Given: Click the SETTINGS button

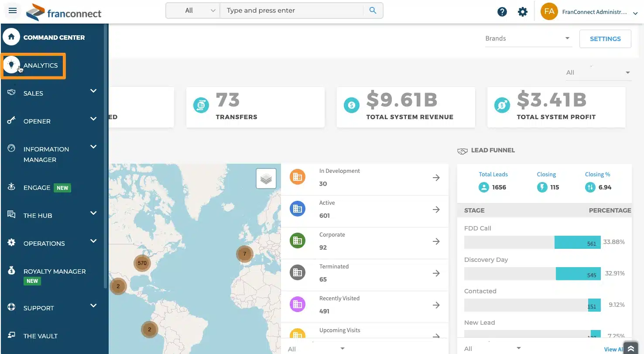Looking at the screenshot, I should tap(605, 39).
